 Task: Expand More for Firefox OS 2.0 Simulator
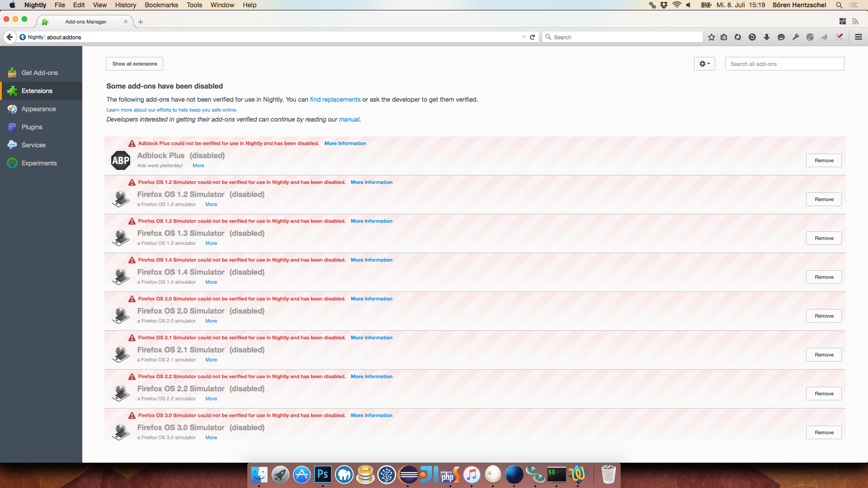(211, 321)
